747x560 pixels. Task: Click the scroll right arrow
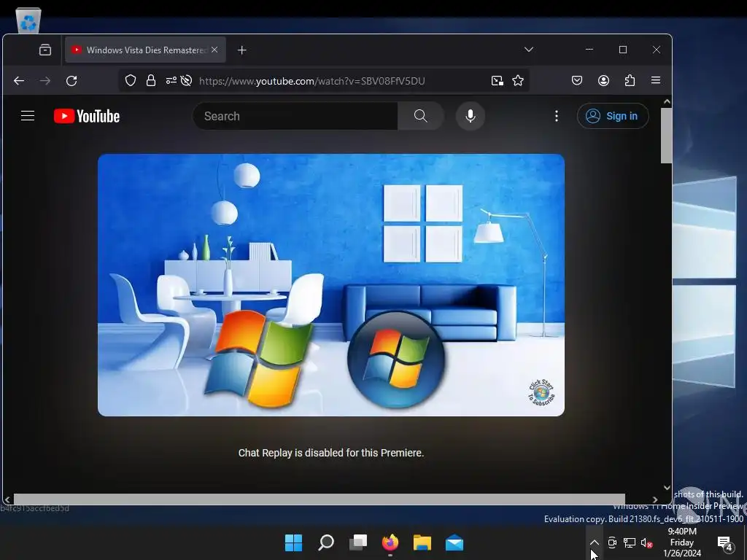(x=655, y=499)
